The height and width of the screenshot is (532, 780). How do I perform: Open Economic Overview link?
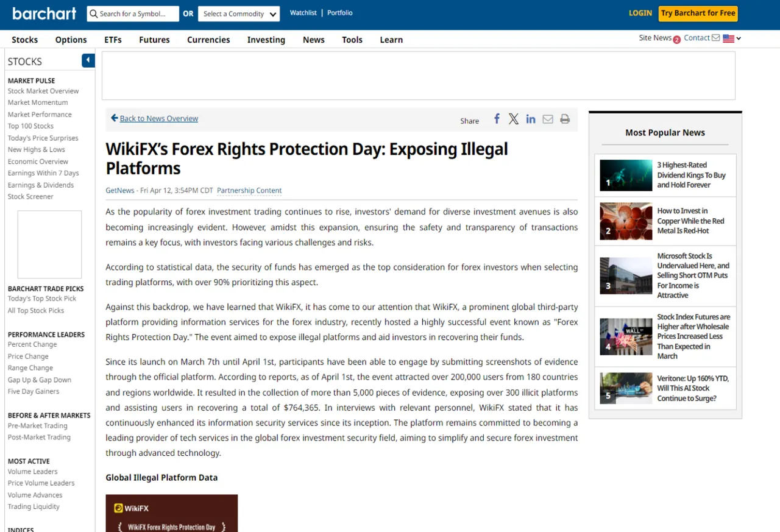pos(38,161)
